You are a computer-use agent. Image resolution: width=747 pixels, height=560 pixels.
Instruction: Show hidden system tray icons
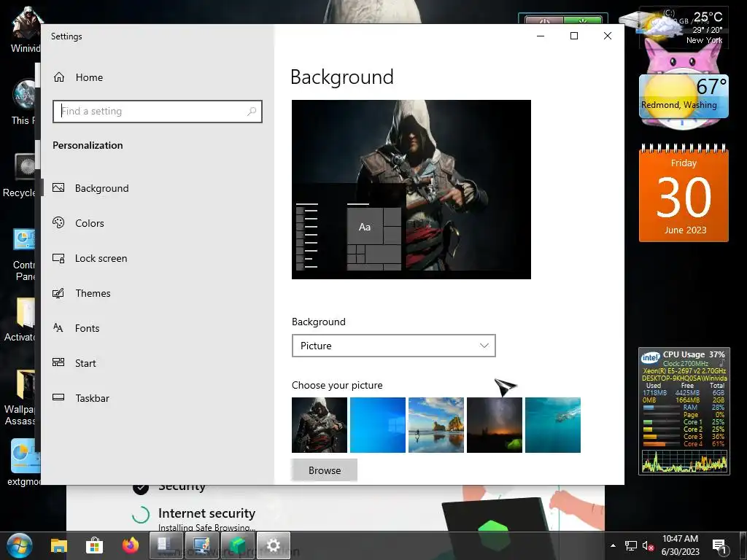(x=613, y=545)
